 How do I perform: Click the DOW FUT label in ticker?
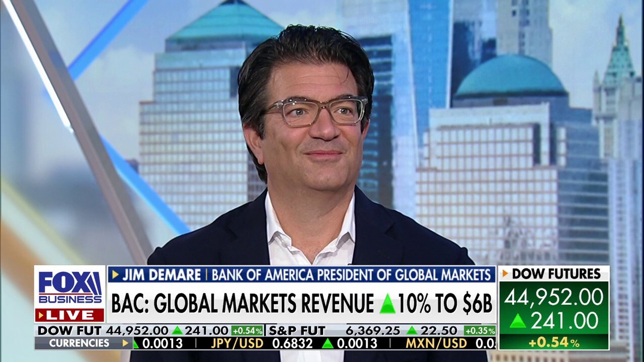[68, 330]
